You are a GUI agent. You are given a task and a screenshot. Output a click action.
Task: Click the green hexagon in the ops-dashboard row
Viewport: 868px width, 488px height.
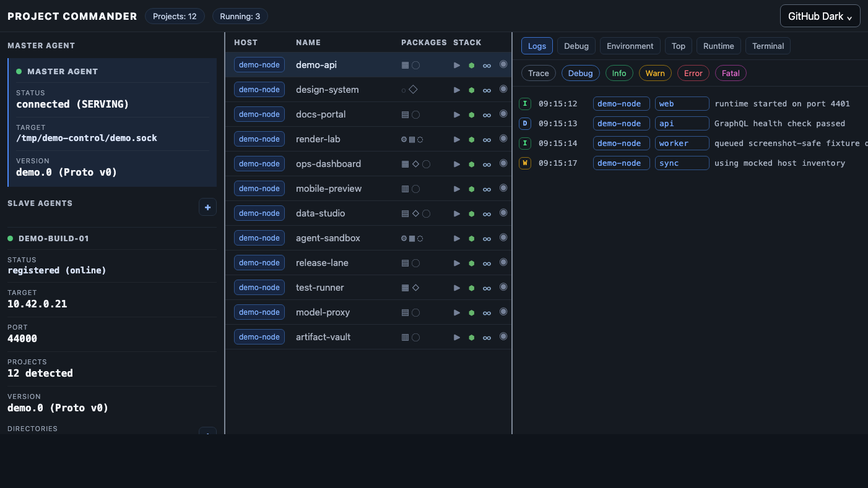472,164
